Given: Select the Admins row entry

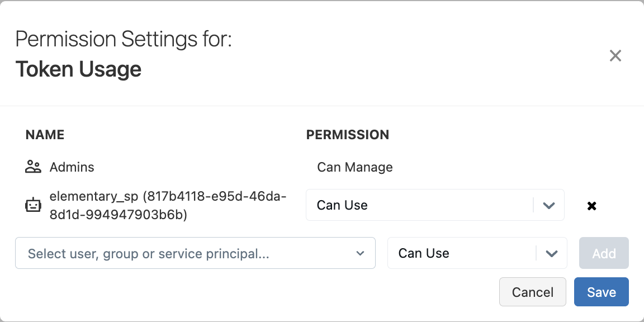Looking at the screenshot, I should click(x=72, y=167).
